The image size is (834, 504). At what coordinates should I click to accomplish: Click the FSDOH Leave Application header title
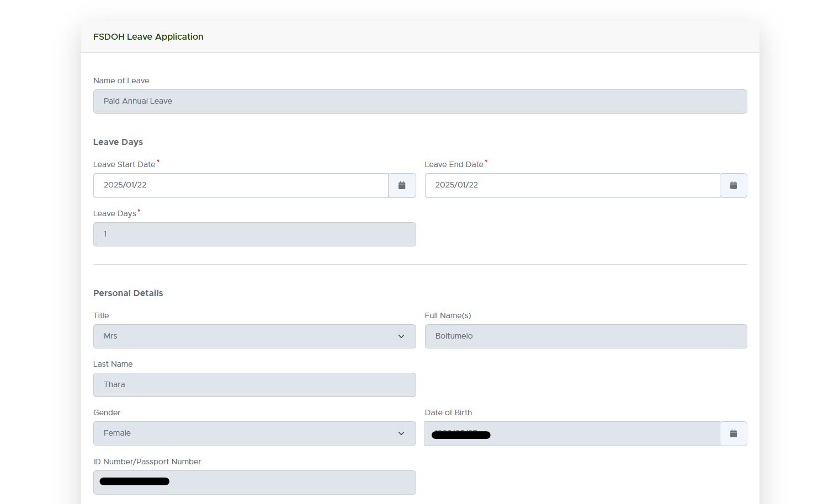(x=148, y=37)
